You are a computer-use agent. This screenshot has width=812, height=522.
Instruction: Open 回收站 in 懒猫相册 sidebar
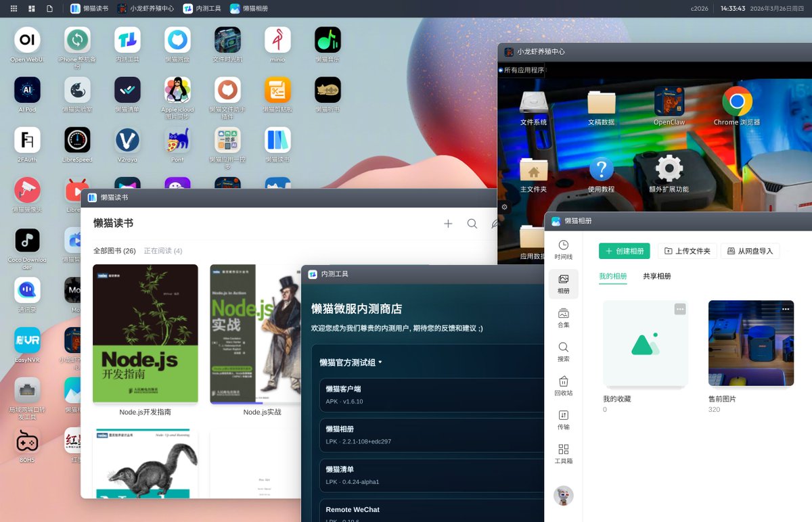[x=563, y=385]
